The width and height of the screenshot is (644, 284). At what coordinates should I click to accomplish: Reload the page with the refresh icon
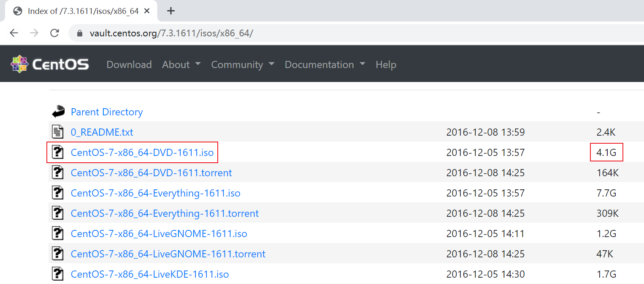click(54, 33)
